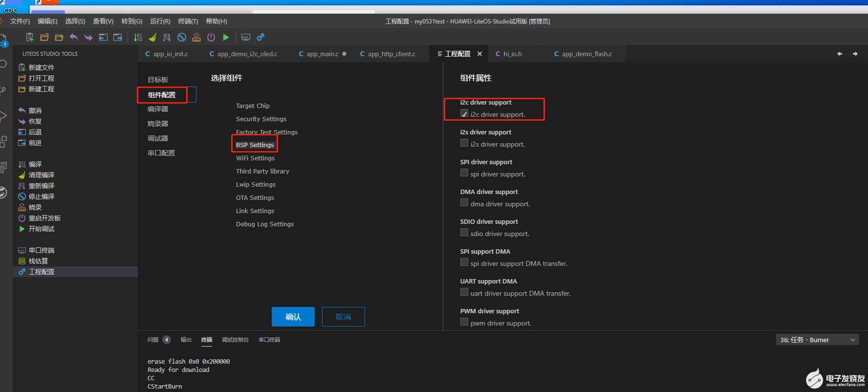The width and height of the screenshot is (868, 392).
Task: Open the 运行(R) menu
Action: tap(160, 21)
